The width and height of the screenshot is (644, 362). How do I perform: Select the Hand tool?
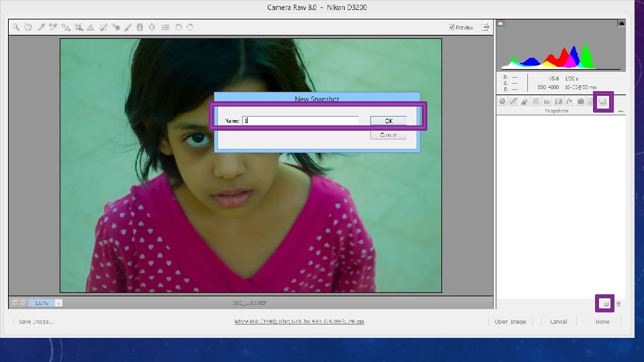coord(28,27)
